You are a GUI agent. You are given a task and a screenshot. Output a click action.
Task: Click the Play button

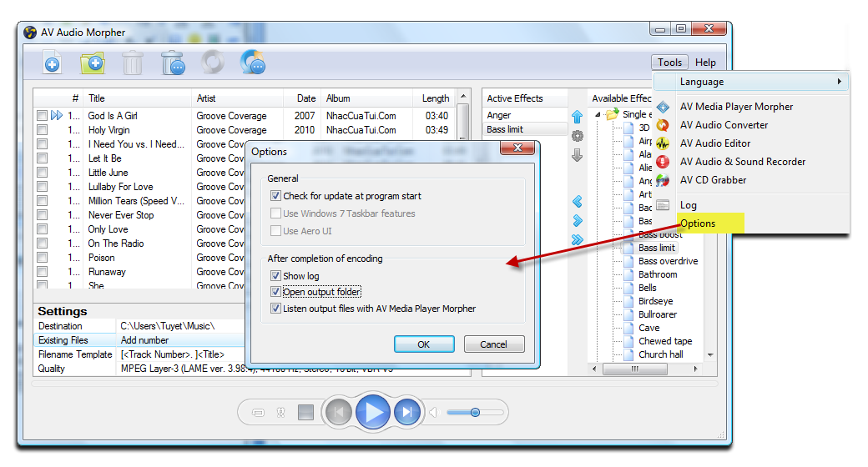373,412
